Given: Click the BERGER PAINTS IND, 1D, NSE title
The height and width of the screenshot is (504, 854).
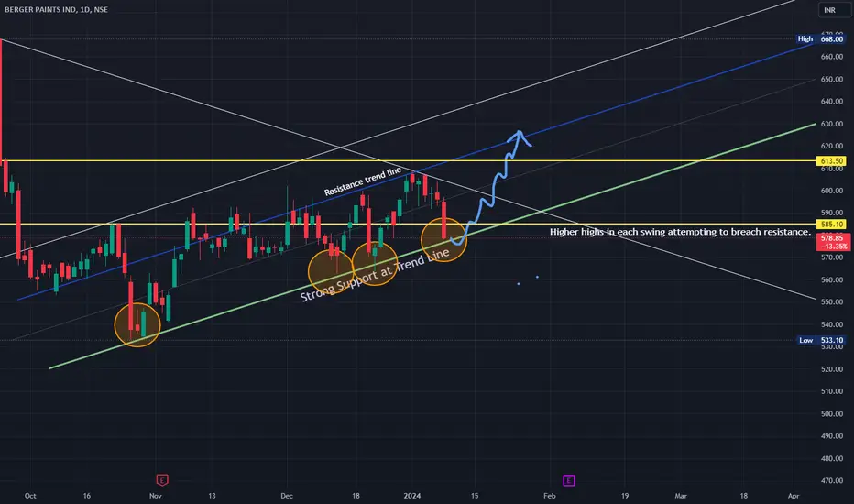Looking at the screenshot, I should pos(56,9).
